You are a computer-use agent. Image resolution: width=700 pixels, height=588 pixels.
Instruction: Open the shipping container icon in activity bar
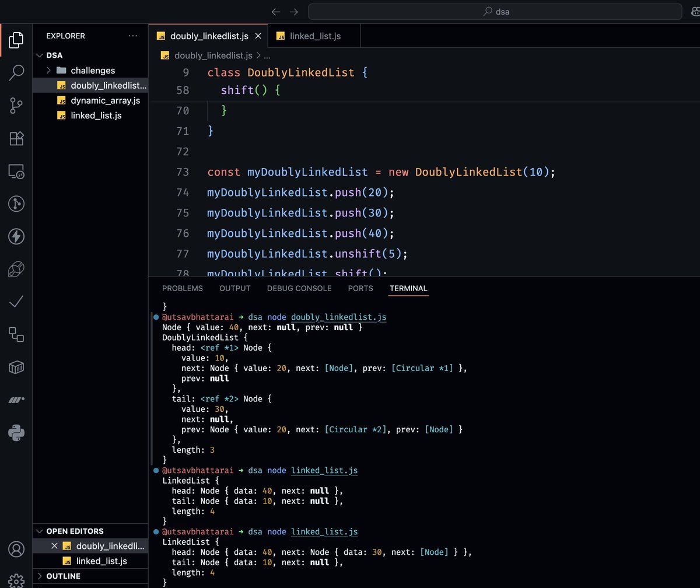(16, 367)
